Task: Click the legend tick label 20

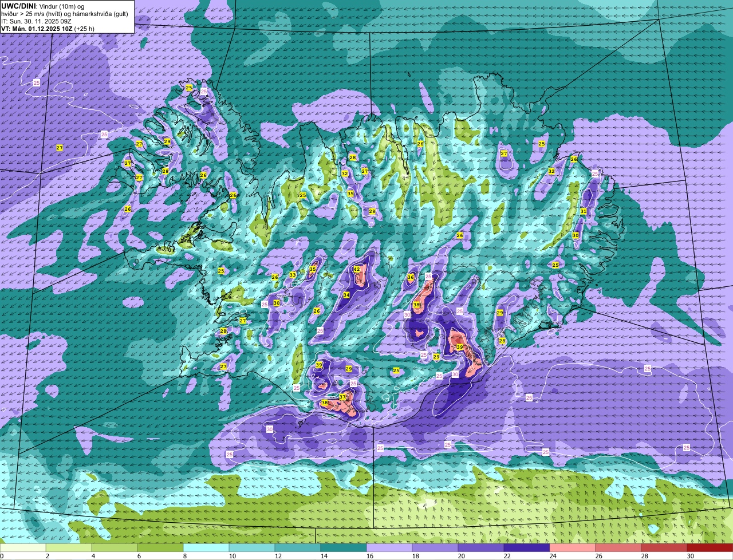Action: [x=462, y=556]
